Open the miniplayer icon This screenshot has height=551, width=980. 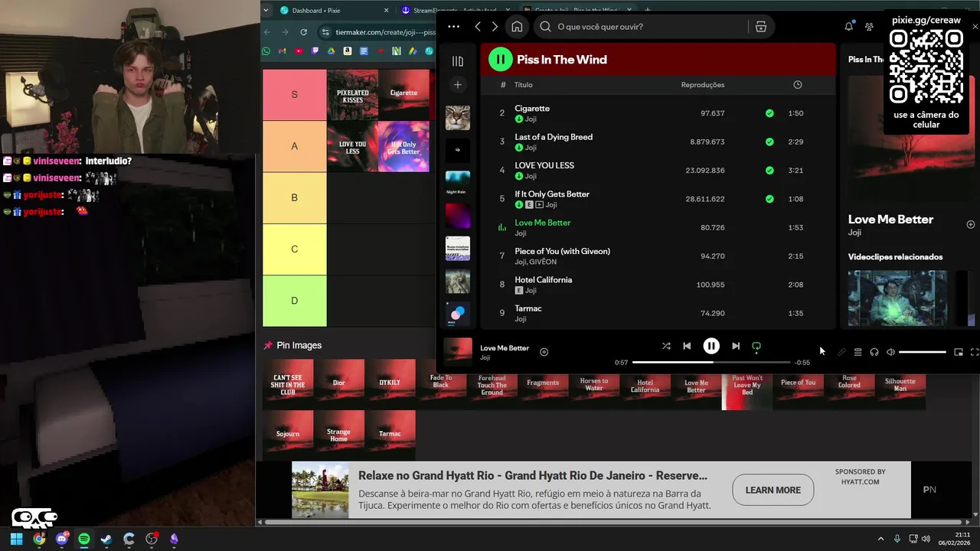(x=959, y=352)
